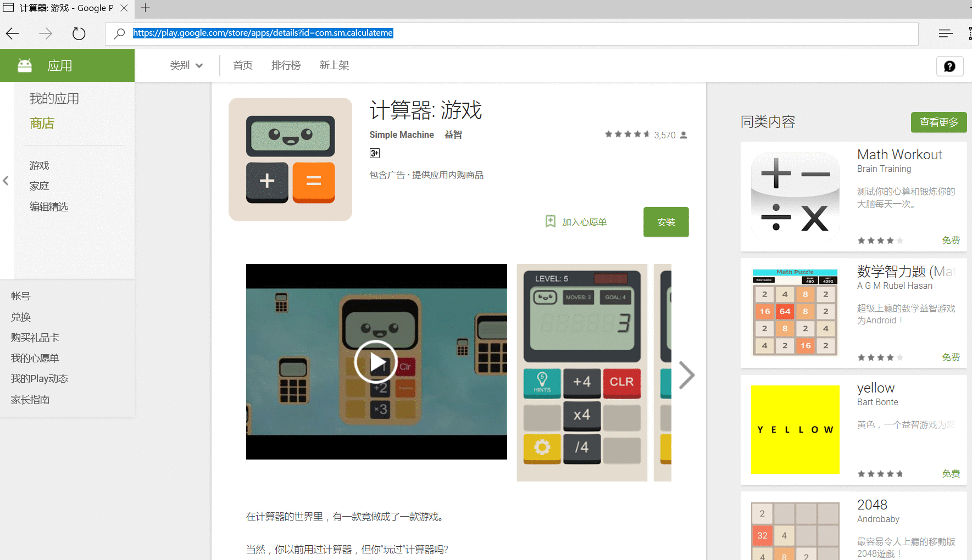Collapse the left sidebar with arrow
972x560 pixels.
point(6,181)
